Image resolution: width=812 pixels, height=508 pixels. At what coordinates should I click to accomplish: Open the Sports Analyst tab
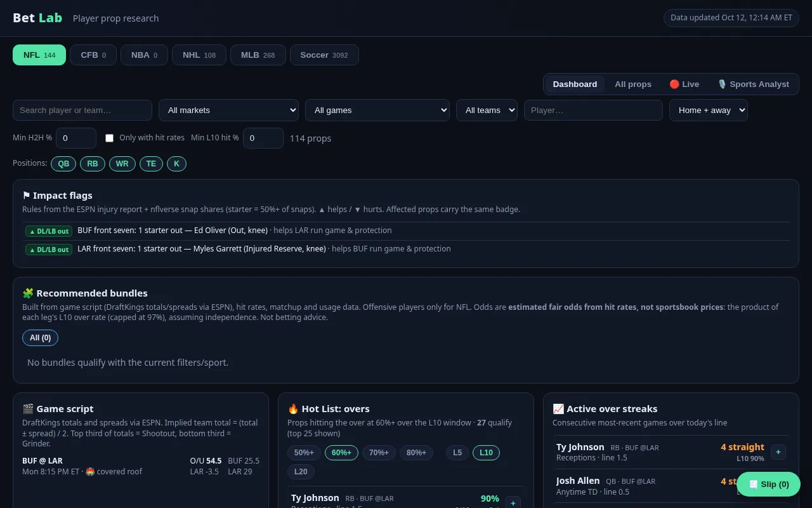(x=753, y=84)
